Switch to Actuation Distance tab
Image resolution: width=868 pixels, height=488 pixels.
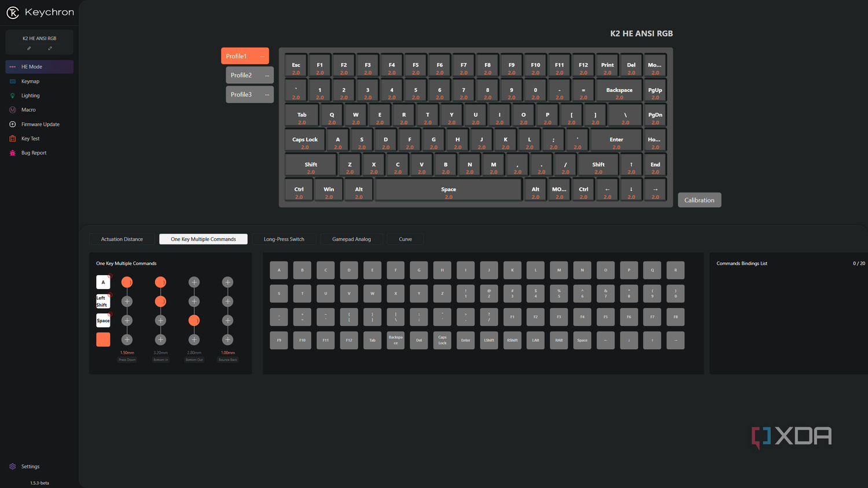[122, 239]
